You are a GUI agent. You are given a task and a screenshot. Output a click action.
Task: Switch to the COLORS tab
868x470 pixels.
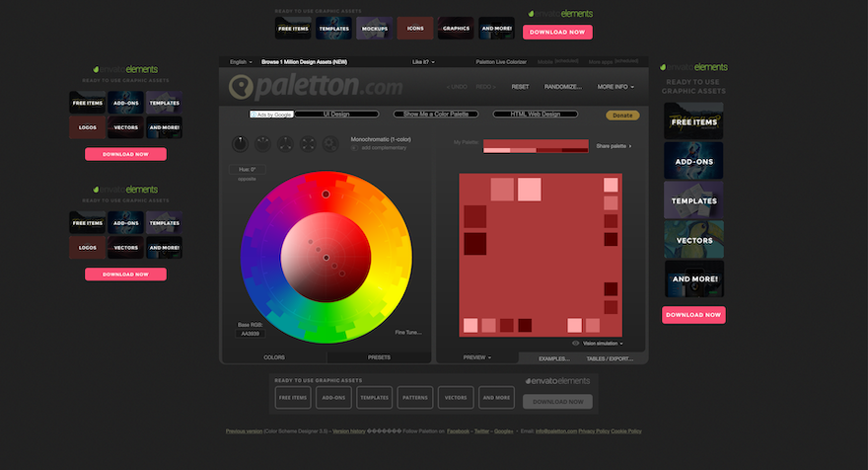tap(274, 357)
